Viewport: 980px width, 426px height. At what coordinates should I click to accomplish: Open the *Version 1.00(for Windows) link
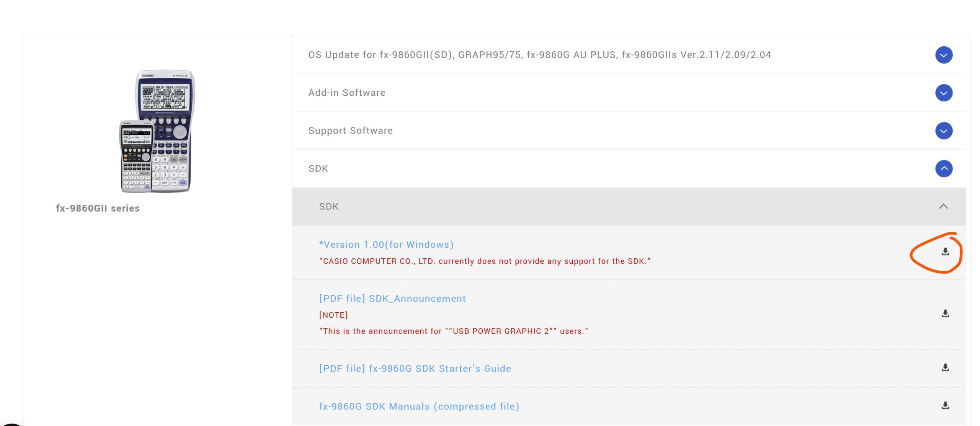click(386, 245)
